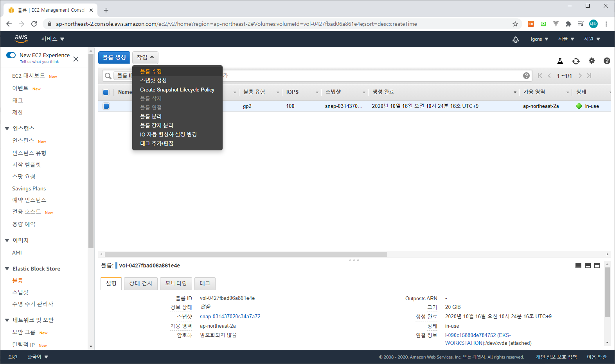Go to the next results page

pyautogui.click(x=580, y=76)
